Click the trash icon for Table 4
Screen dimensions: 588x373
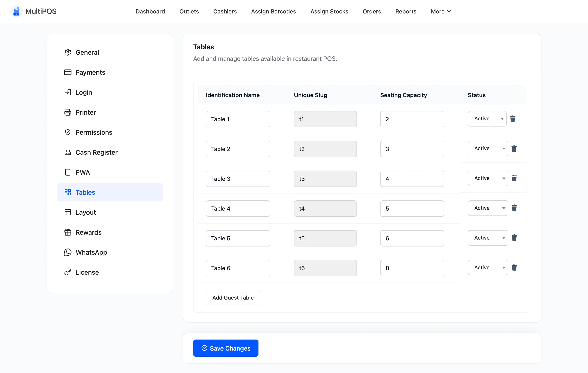(514, 208)
